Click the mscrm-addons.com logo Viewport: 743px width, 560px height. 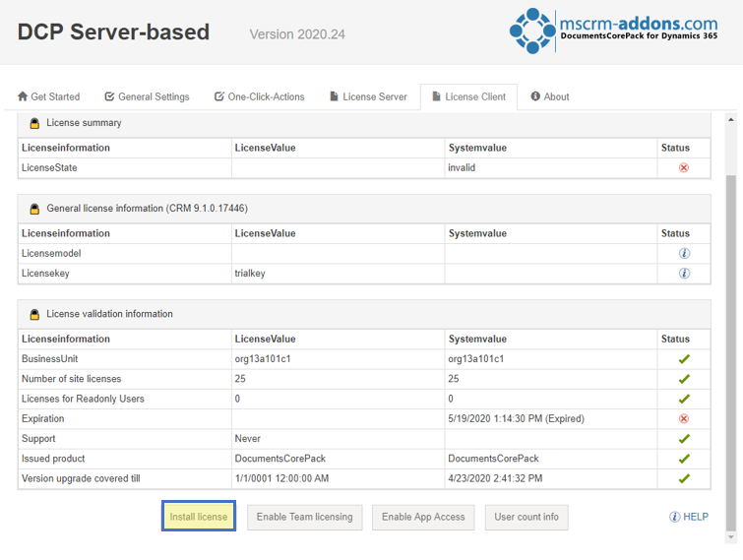613,31
